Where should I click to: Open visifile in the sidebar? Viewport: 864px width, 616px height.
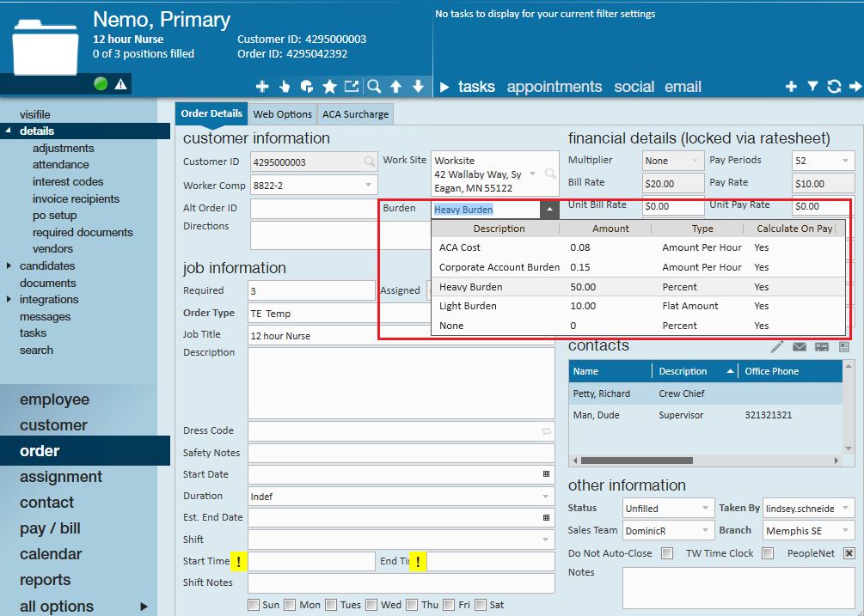[x=35, y=114]
